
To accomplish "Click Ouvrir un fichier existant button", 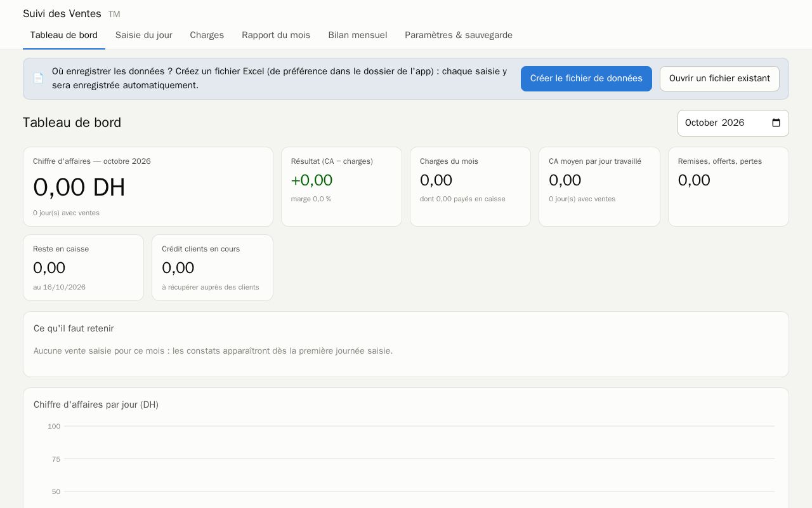I will tap(719, 79).
